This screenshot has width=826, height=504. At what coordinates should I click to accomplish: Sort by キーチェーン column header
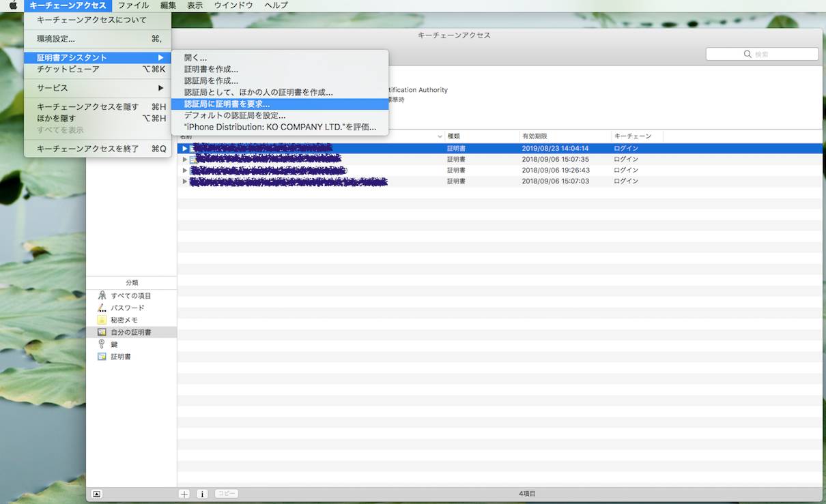click(638, 136)
